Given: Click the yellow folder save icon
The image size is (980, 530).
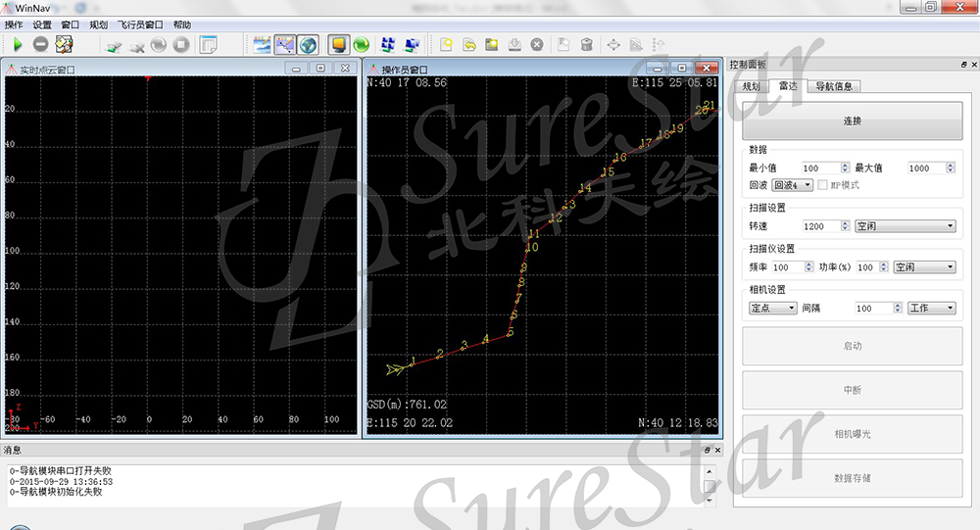Looking at the screenshot, I should coord(492,45).
